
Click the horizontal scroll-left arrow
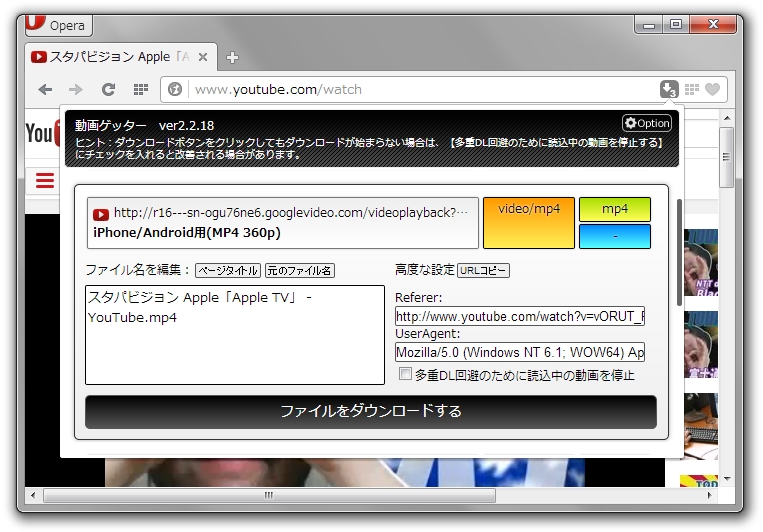click(x=33, y=495)
